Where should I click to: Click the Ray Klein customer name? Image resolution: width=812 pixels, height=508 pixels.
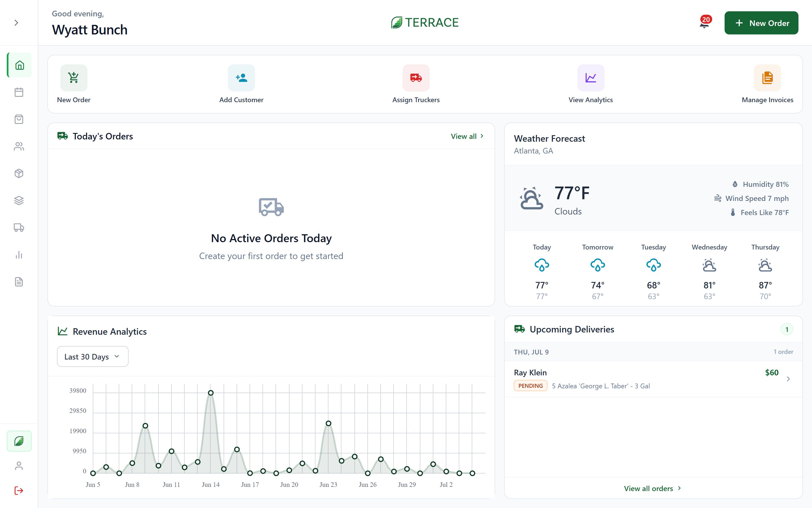tap(530, 373)
